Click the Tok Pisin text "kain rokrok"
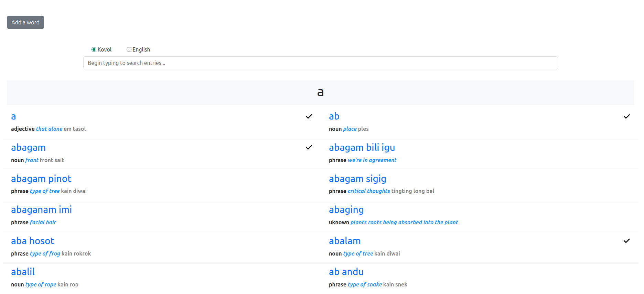Screen dimensions: 644x294 [76, 253]
